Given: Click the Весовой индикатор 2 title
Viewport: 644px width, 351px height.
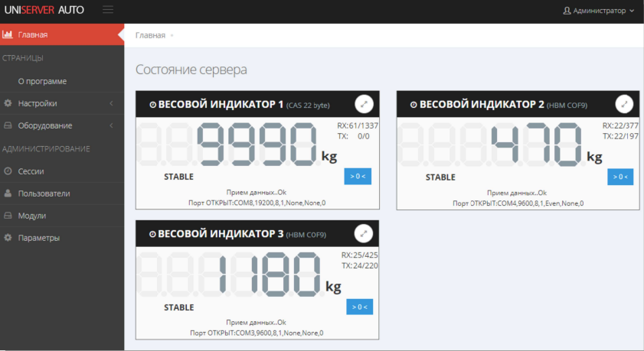Looking at the screenshot, I should [482, 105].
